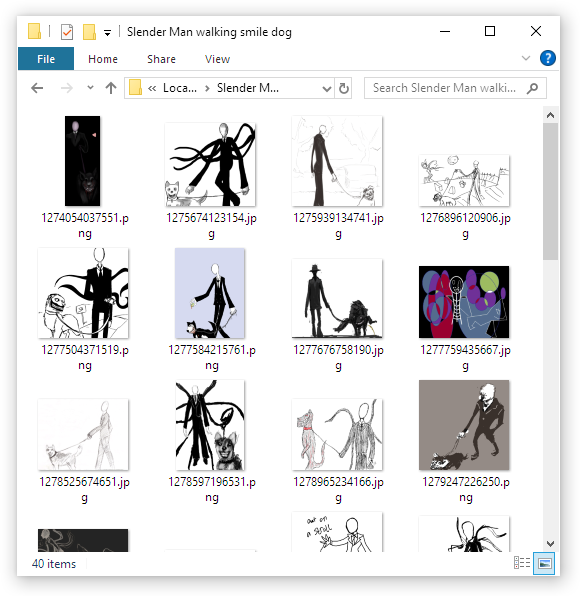
Task: Click the Properties checkmark quick access icon
Action: 67,32
